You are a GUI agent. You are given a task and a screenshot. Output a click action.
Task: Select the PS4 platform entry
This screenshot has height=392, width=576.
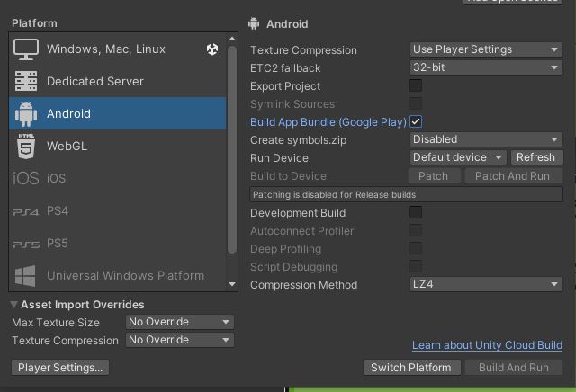[x=118, y=210]
